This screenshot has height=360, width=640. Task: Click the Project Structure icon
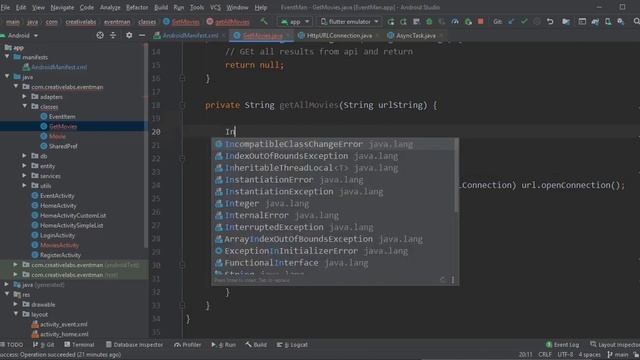pos(566,22)
